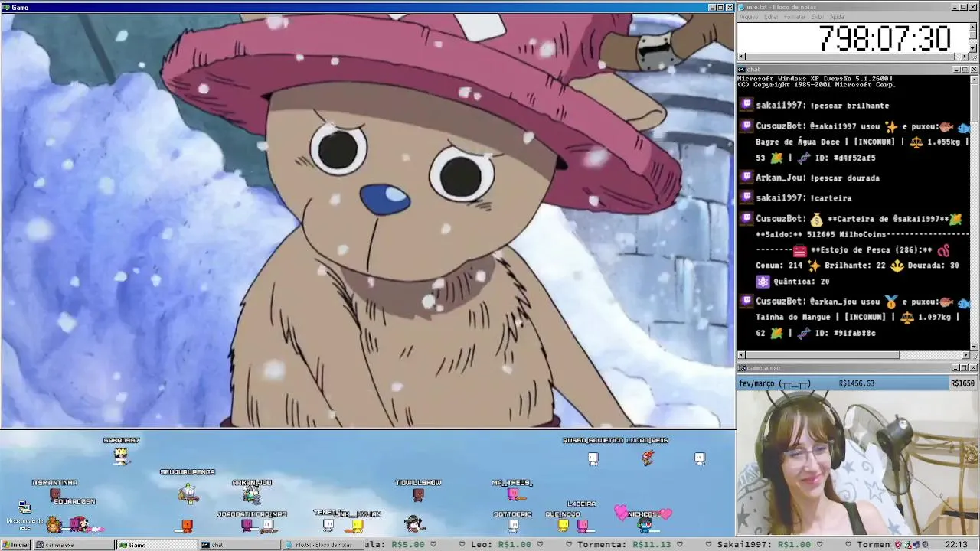Click the Iniciar start button
The width and height of the screenshot is (980, 551).
(x=15, y=545)
